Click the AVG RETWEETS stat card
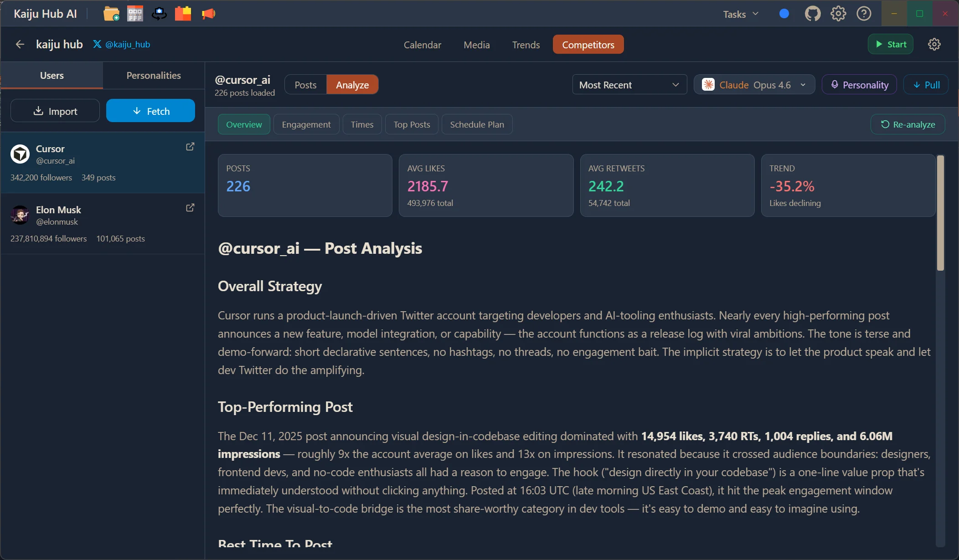Viewport: 959px width, 560px height. click(x=667, y=185)
